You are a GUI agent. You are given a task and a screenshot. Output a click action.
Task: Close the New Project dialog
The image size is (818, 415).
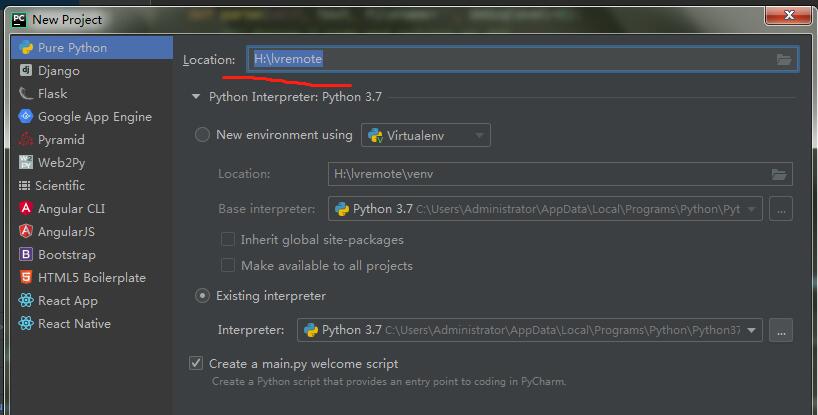click(x=788, y=15)
